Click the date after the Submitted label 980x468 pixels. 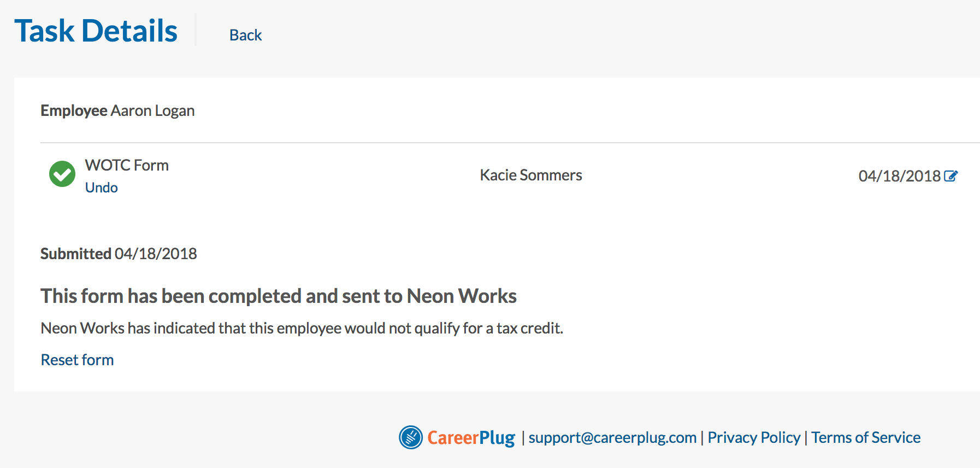[156, 254]
